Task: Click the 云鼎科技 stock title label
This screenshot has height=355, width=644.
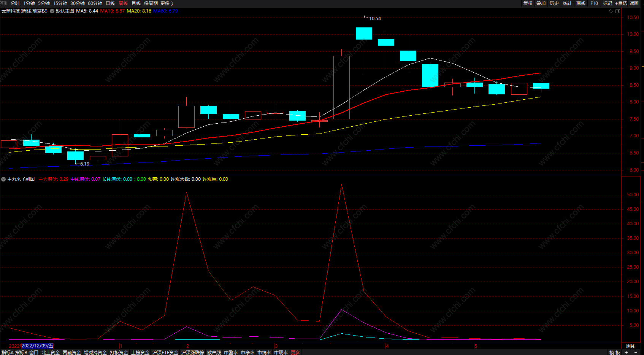Action: (x=24, y=11)
